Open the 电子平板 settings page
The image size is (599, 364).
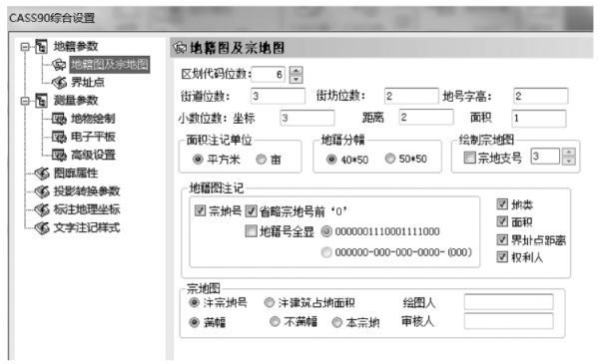point(93,137)
